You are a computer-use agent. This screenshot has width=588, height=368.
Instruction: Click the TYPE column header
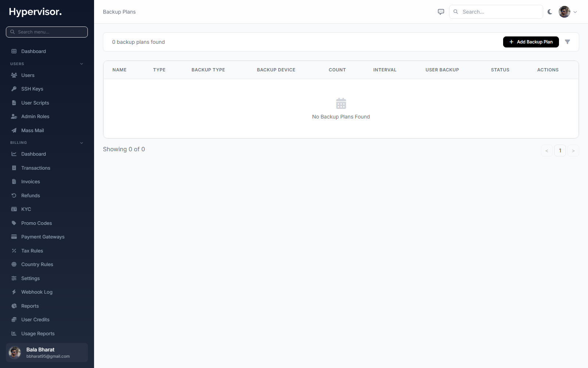[159, 70]
